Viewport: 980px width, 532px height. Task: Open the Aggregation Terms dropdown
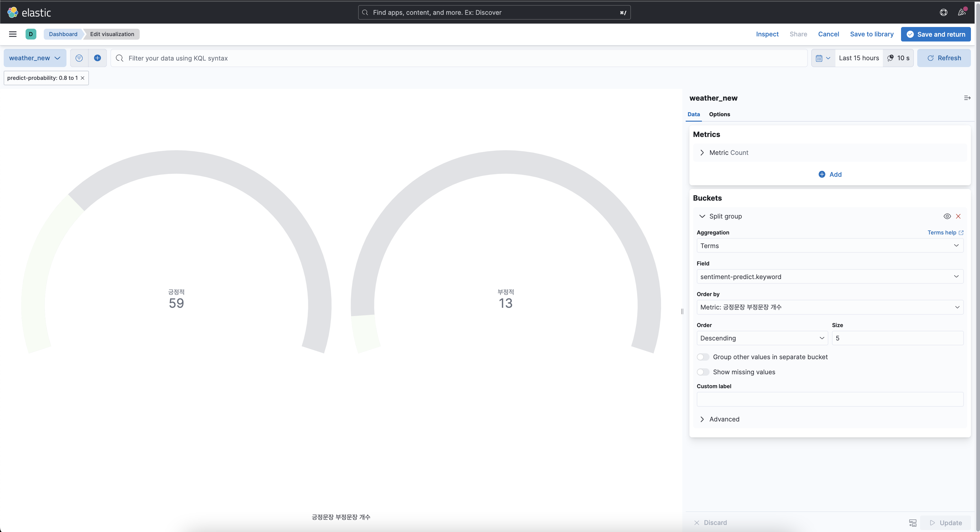click(x=829, y=246)
